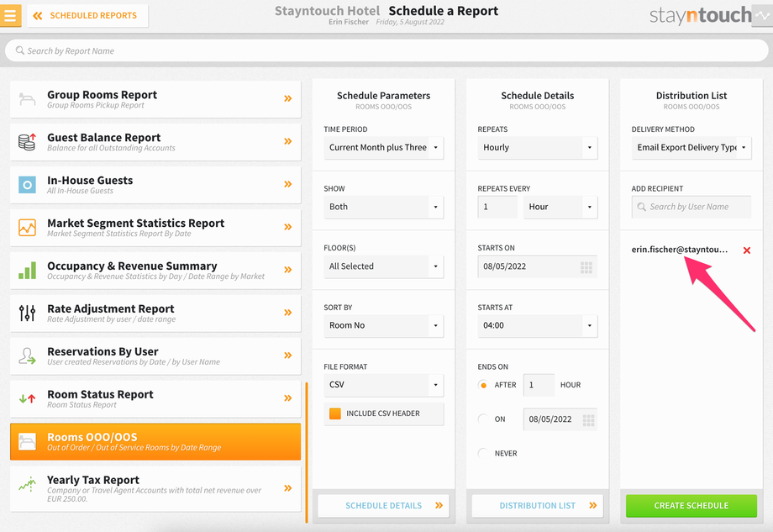
Task: Click the Create Schedule button
Action: pyautogui.click(x=691, y=506)
